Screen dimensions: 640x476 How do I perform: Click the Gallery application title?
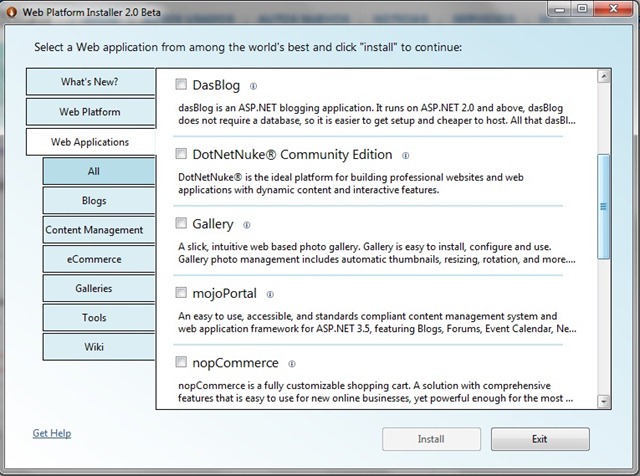click(213, 225)
